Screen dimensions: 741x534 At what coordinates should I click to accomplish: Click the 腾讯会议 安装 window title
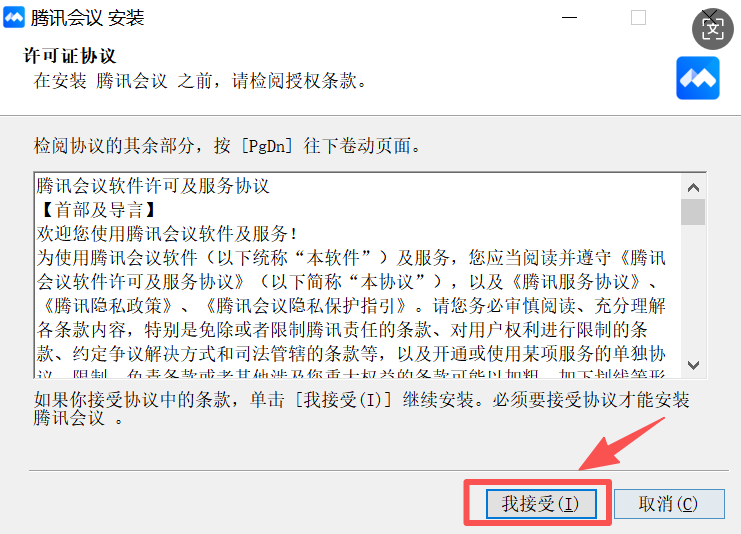point(87,18)
